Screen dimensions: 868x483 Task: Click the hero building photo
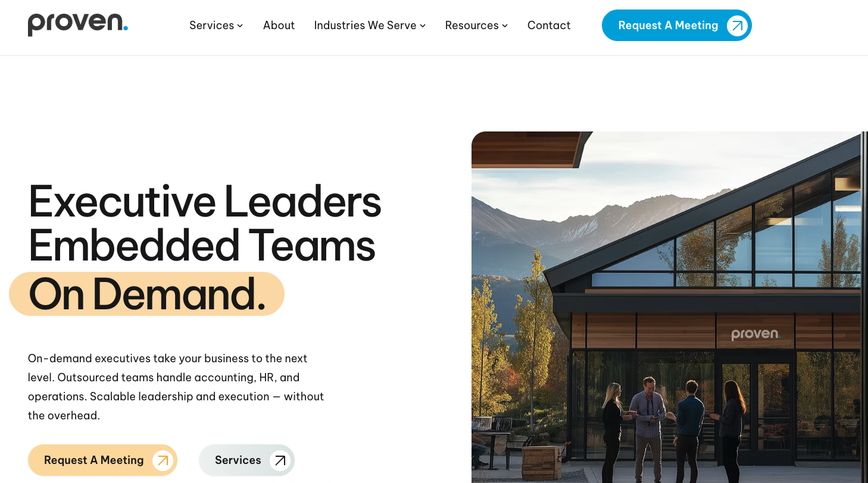click(670, 307)
